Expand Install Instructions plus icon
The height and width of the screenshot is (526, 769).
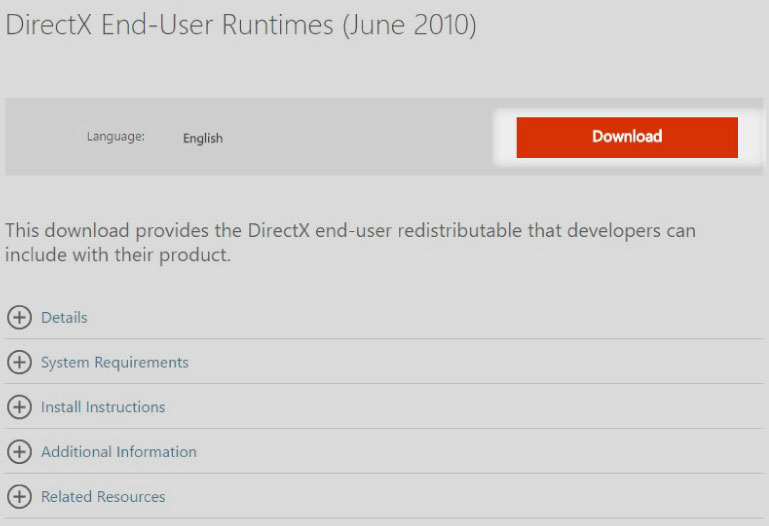pos(20,407)
